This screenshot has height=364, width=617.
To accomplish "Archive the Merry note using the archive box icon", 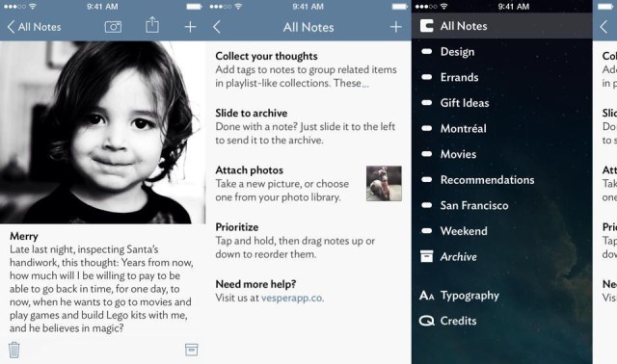I will coord(191,350).
